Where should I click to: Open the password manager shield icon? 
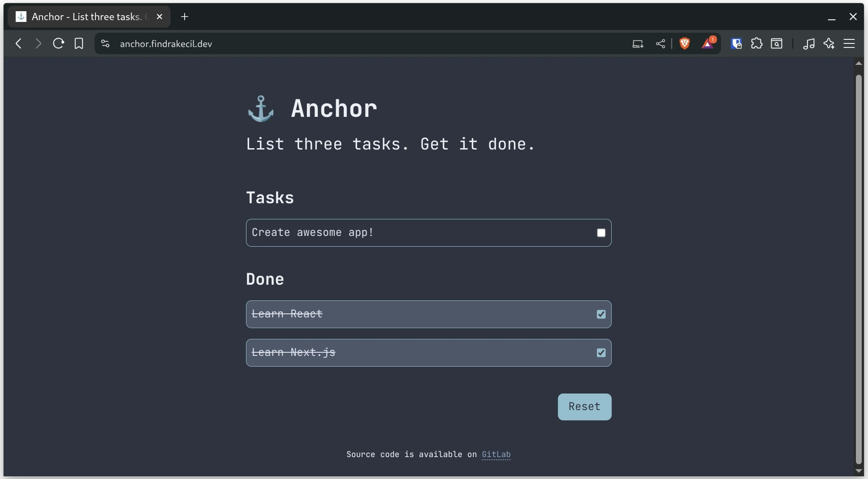[737, 43]
